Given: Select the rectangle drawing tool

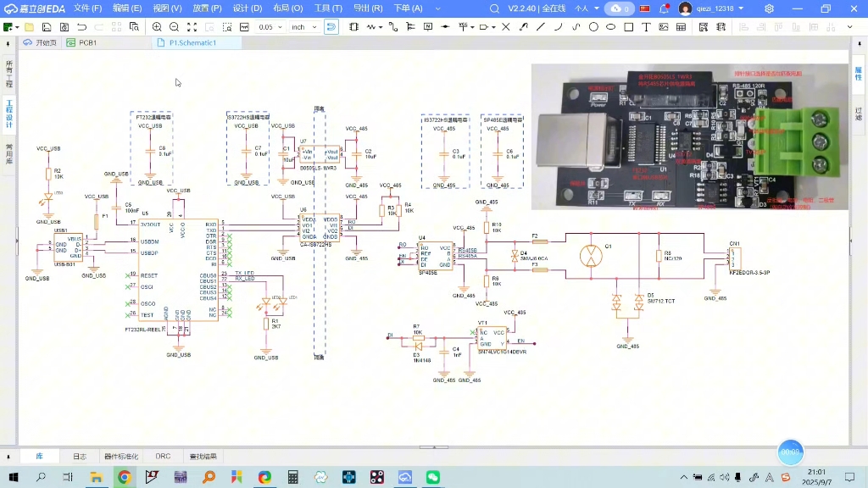Looking at the screenshot, I should coord(628,27).
